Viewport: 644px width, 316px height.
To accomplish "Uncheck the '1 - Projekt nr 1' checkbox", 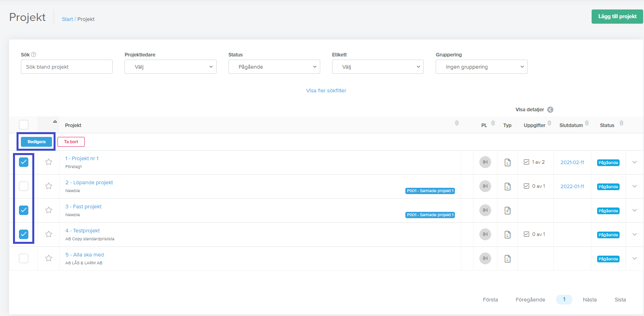I will pos(24,162).
